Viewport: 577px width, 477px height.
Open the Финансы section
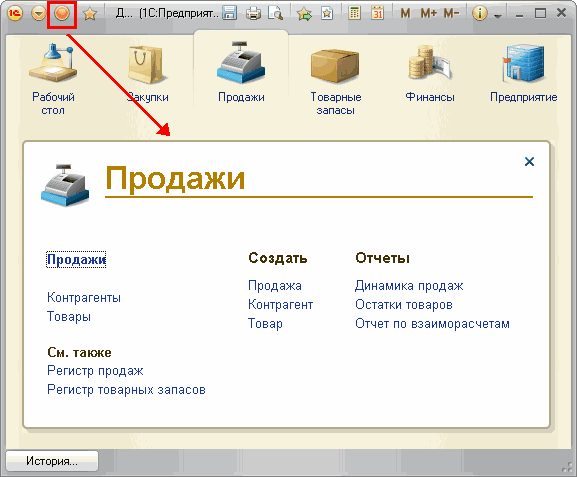click(429, 73)
